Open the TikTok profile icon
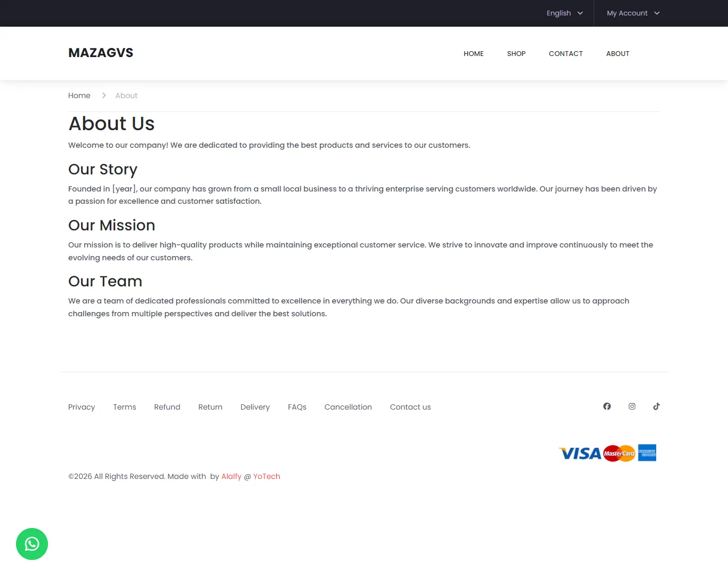Screen dimensions: 728x576 point(656,406)
